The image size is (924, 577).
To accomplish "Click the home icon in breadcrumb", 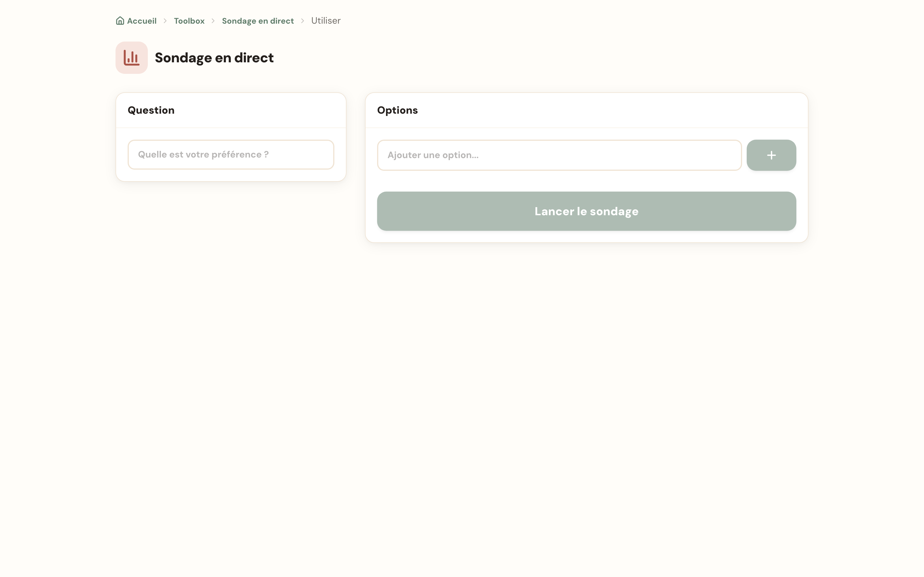I will 120,20.
